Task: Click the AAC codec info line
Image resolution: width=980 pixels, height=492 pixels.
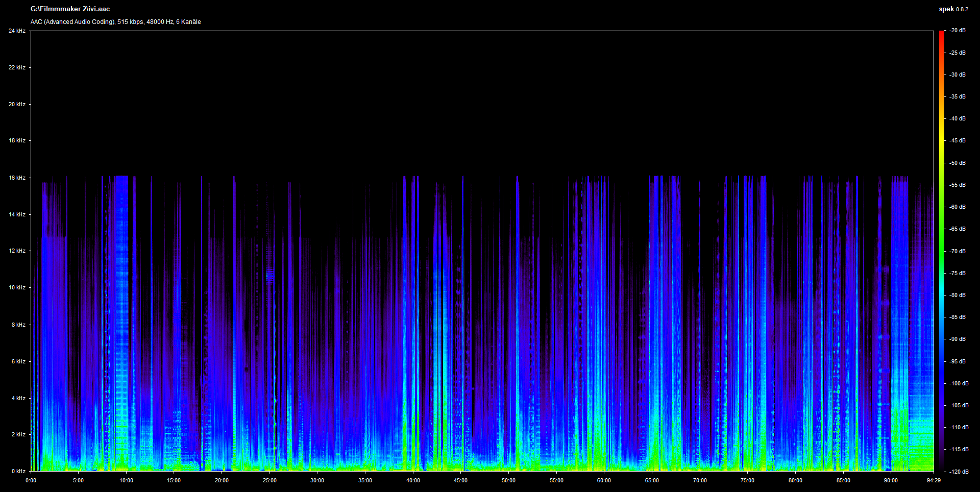Action: pyautogui.click(x=115, y=22)
